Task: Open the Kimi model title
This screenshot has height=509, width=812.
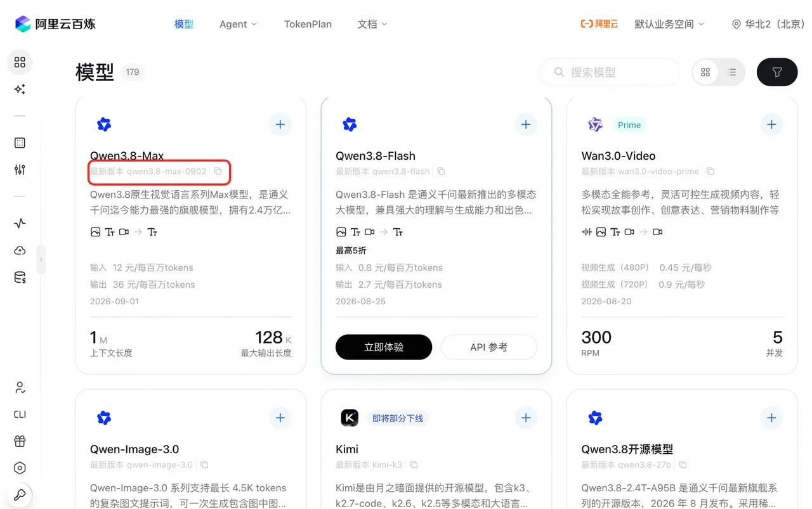Action: tap(347, 449)
